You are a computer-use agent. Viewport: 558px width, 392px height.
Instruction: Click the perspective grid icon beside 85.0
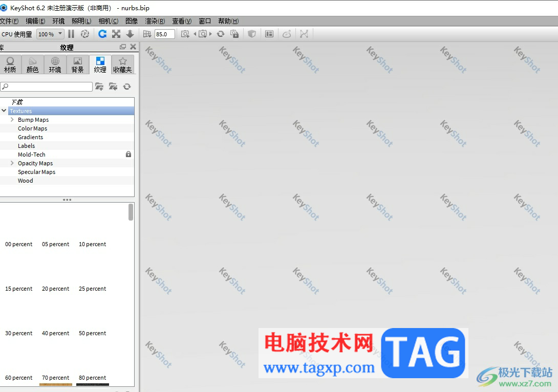pos(147,34)
